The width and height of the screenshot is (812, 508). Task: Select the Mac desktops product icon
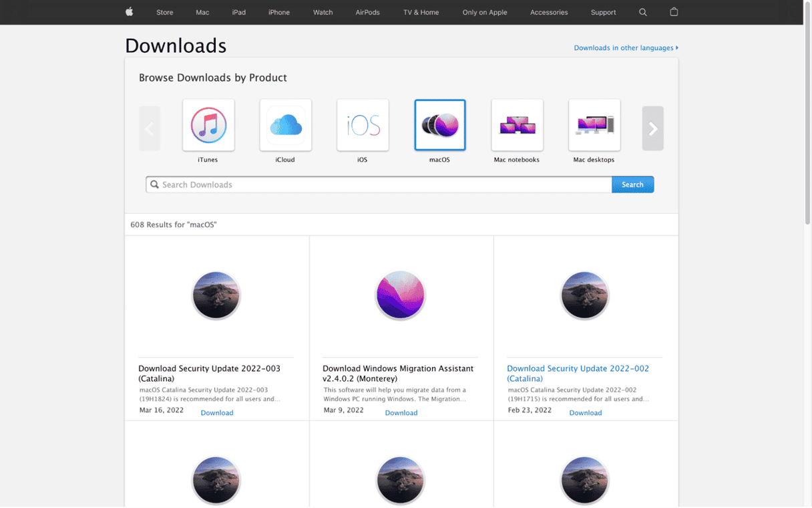[594, 126]
